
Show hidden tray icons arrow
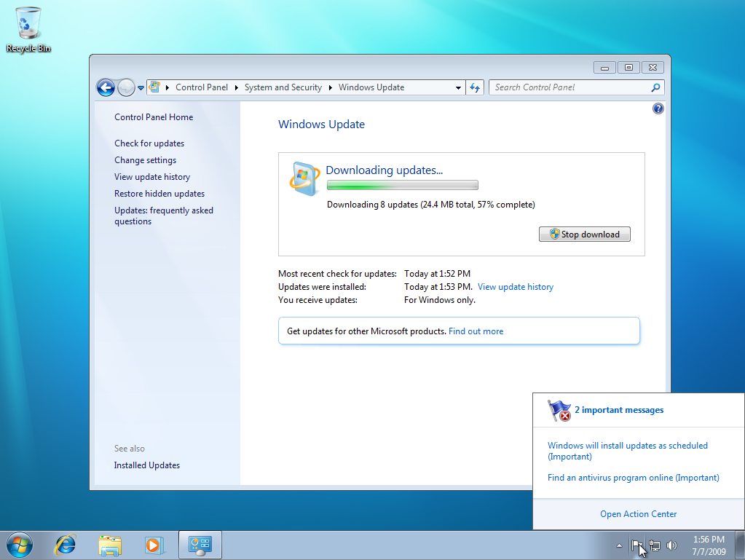[x=620, y=545]
